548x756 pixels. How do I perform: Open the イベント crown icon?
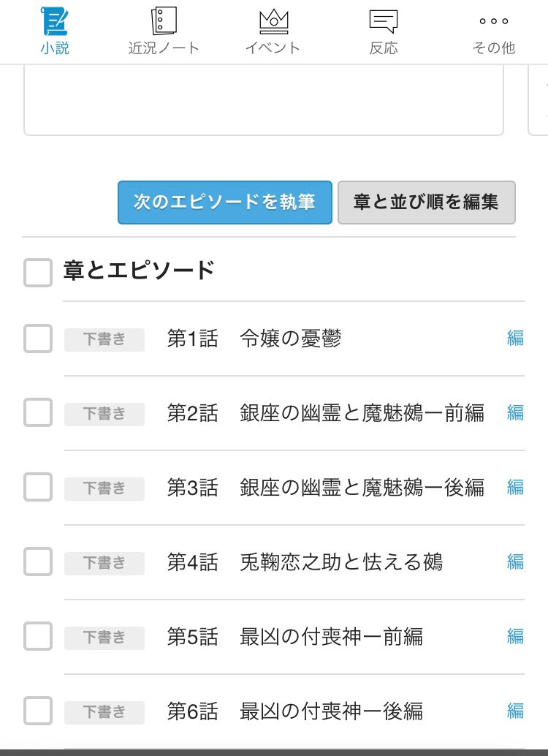tap(273, 21)
